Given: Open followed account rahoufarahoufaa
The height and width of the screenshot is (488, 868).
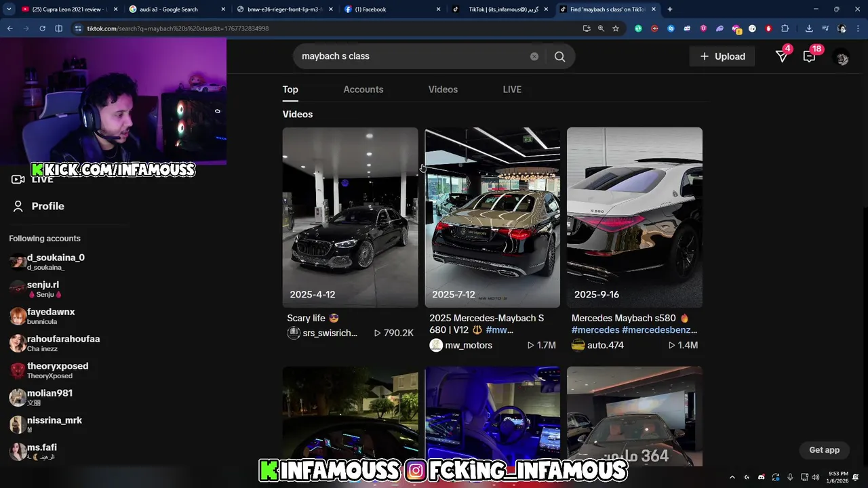Looking at the screenshot, I should pyautogui.click(x=54, y=343).
